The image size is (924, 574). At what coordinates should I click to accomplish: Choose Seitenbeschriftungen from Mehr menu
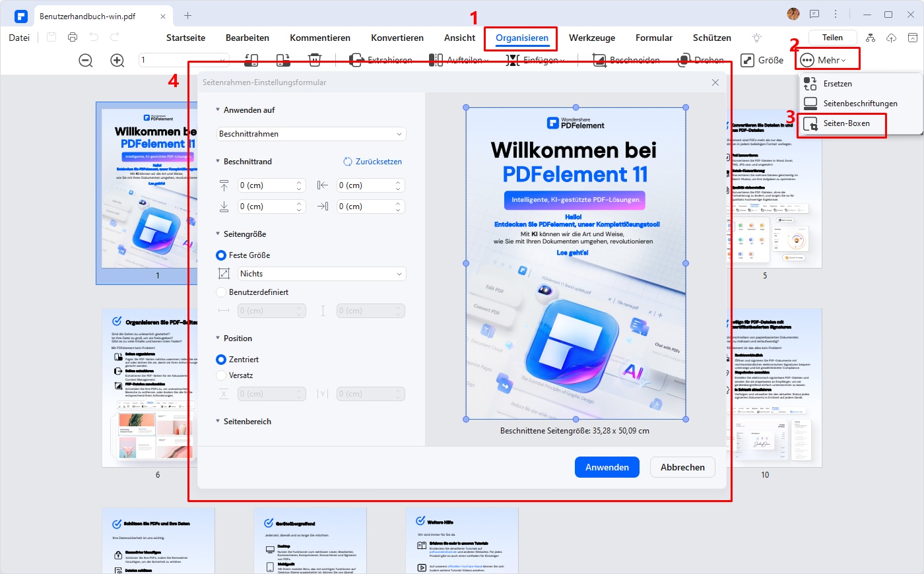861,104
